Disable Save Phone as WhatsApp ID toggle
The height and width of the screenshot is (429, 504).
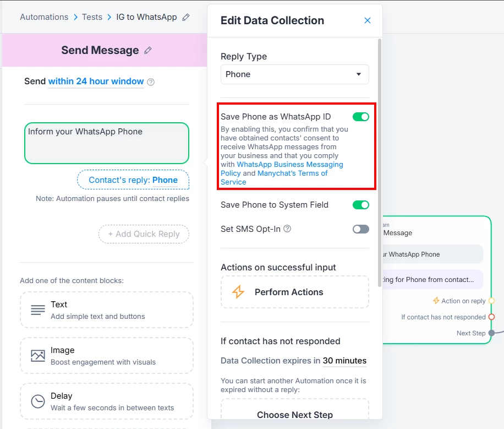[360, 117]
